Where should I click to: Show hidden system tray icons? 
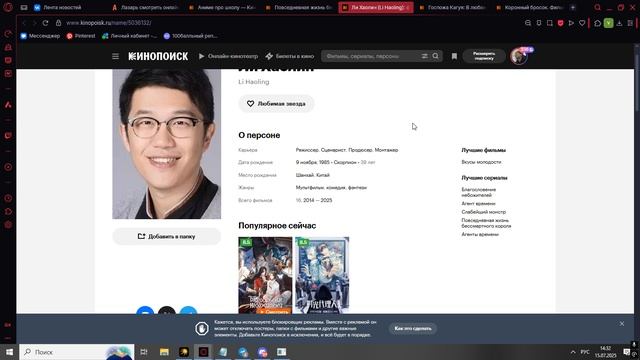(x=573, y=352)
